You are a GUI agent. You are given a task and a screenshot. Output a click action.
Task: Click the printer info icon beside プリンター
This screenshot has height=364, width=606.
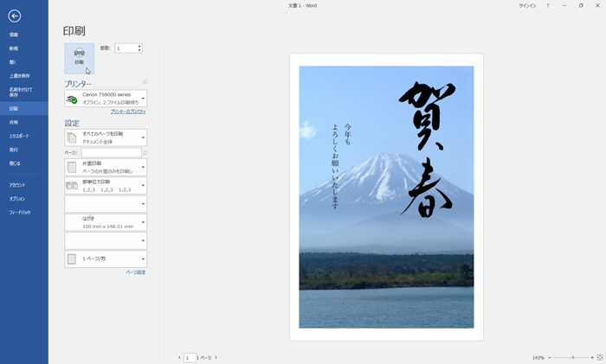pos(145,82)
